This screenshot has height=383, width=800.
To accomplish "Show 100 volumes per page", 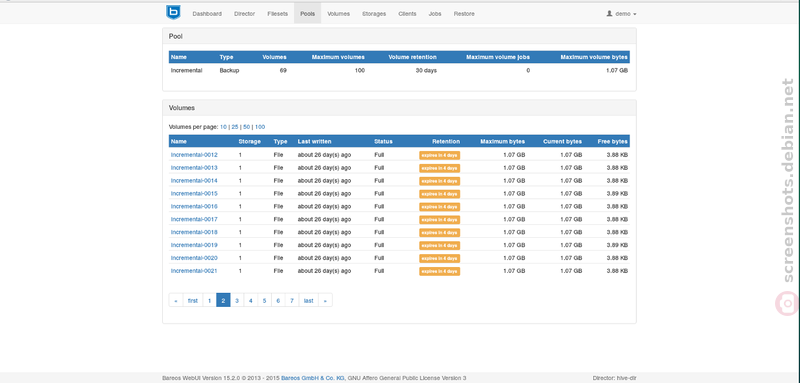I will (260, 127).
